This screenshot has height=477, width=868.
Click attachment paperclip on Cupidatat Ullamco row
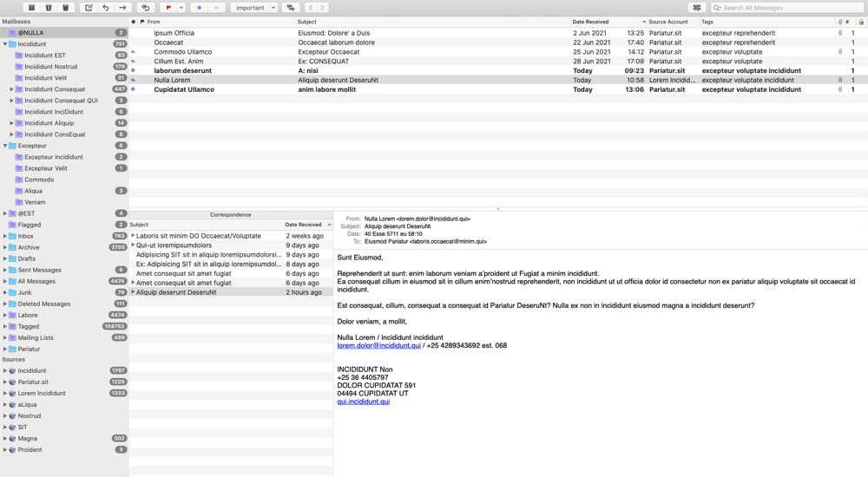click(839, 89)
